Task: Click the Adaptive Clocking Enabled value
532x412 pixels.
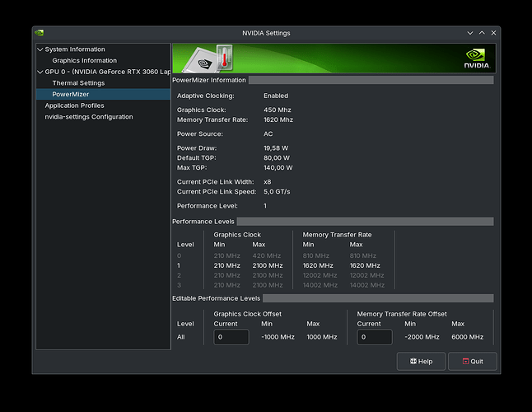Action: [x=276, y=96]
